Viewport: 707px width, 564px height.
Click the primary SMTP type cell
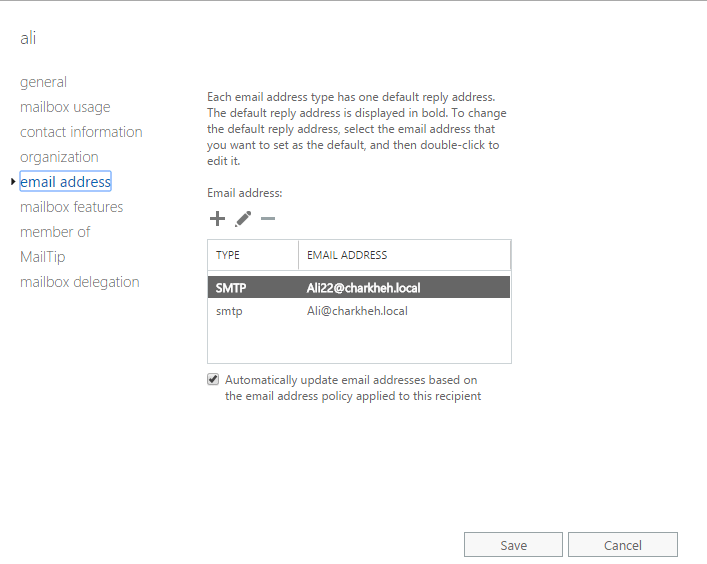(231, 288)
